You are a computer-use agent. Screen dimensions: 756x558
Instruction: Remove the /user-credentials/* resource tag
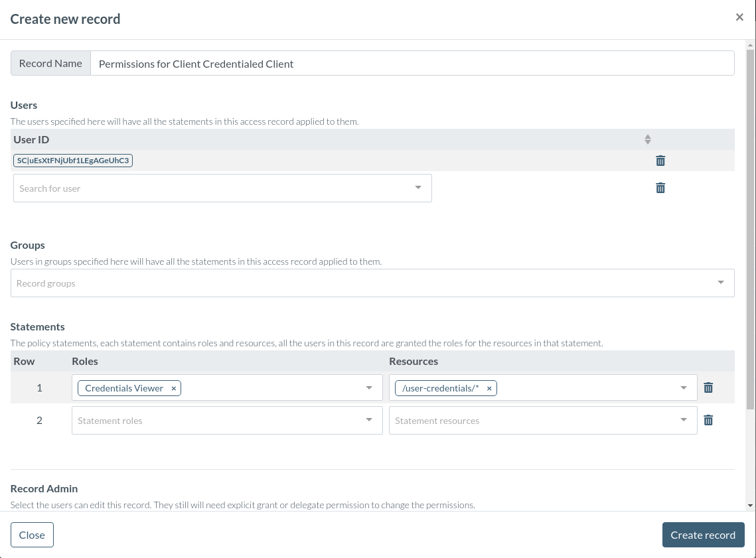pos(489,387)
